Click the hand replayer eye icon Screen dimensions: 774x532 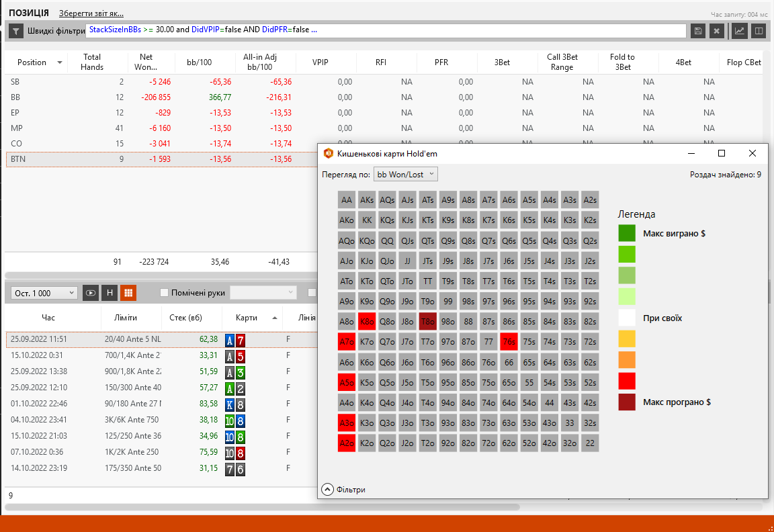[90, 293]
